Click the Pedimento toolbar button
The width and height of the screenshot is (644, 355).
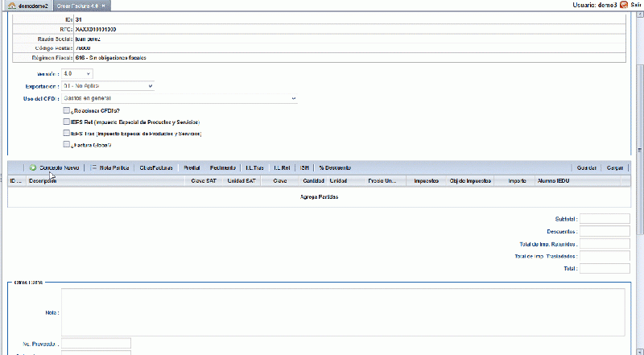pos(223,167)
